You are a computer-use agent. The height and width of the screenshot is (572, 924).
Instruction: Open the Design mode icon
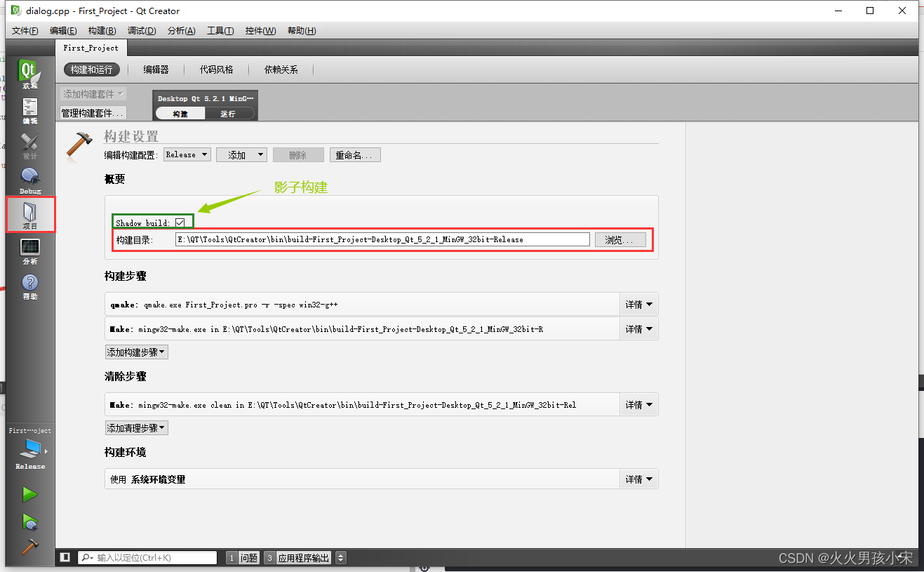tap(29, 145)
